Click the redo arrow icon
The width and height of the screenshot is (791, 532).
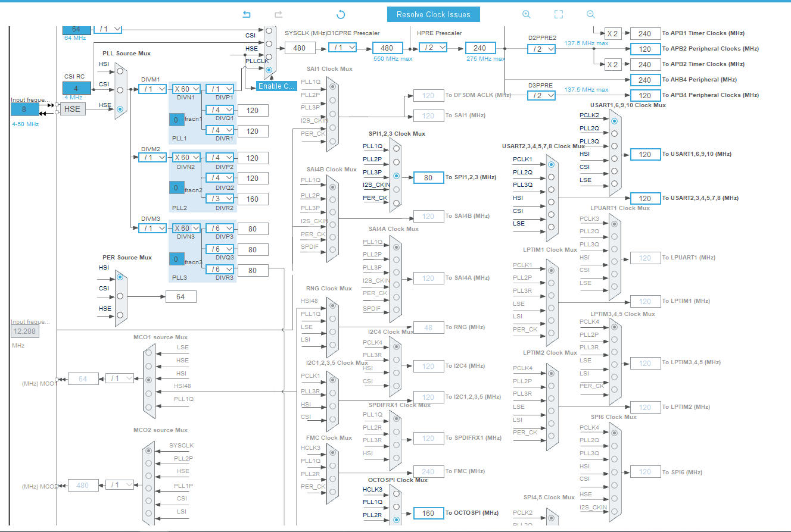point(278,14)
